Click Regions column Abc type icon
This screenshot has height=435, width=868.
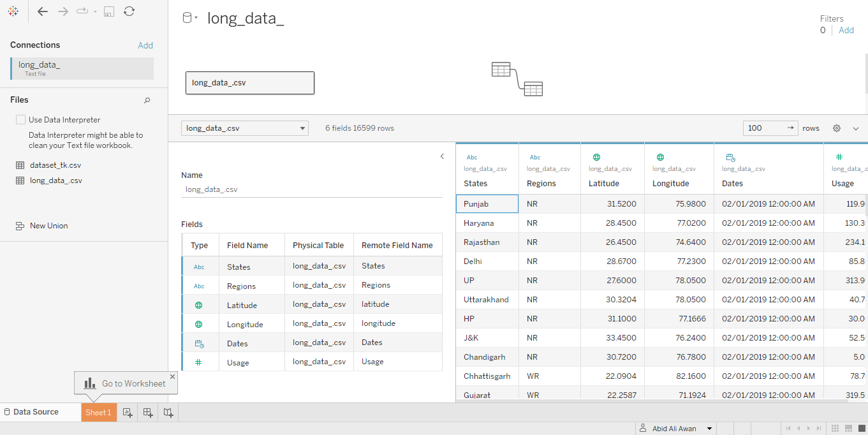(535, 157)
